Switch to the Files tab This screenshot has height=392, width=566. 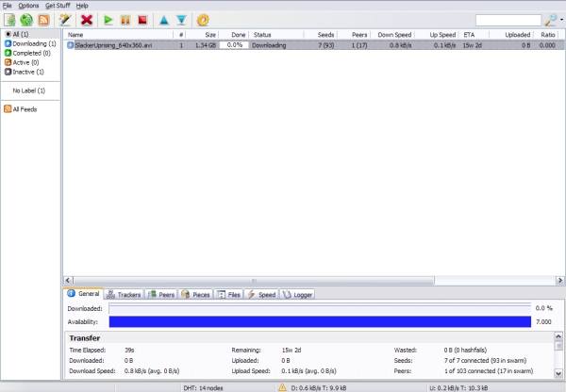click(228, 295)
